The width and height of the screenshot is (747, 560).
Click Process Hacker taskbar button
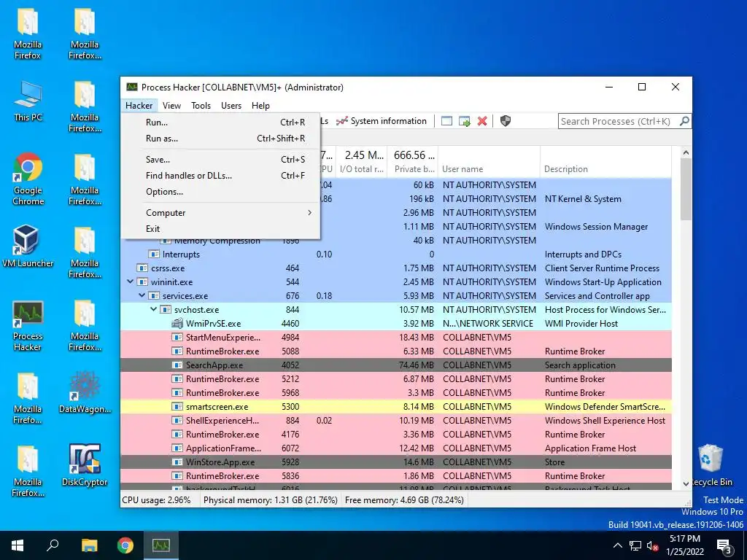pyautogui.click(x=161, y=545)
